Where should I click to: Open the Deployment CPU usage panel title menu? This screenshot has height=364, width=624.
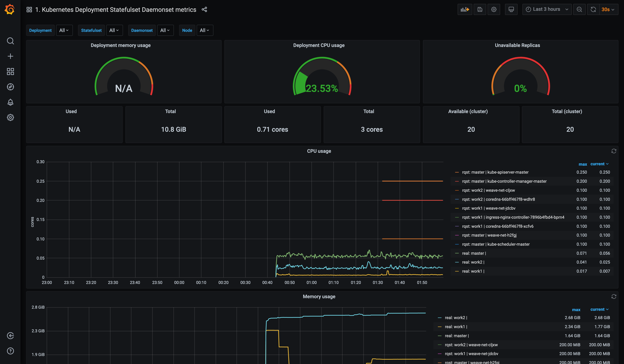319,45
